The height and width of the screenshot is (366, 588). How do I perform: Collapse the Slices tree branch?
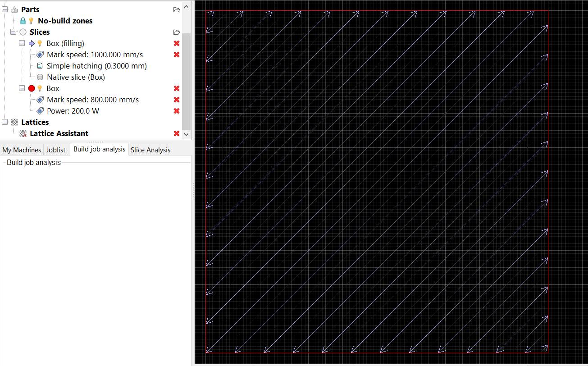[13, 32]
